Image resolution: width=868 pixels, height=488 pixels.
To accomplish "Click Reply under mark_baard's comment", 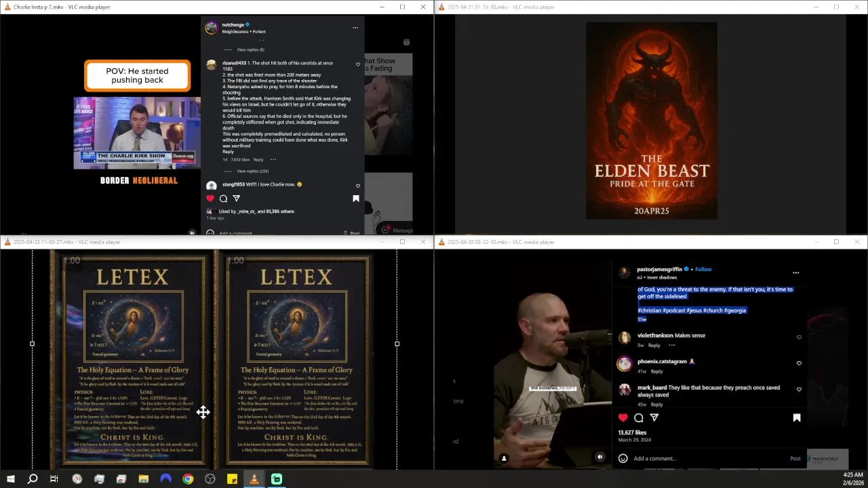I will click(657, 405).
